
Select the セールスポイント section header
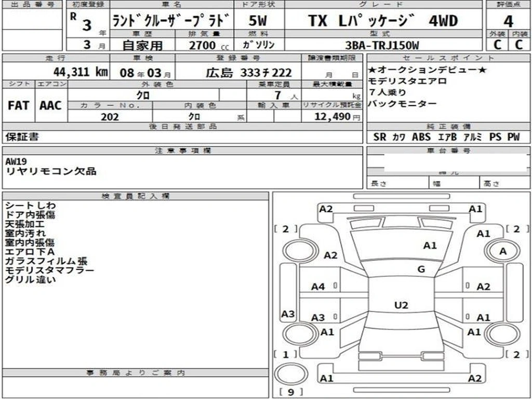449,58
